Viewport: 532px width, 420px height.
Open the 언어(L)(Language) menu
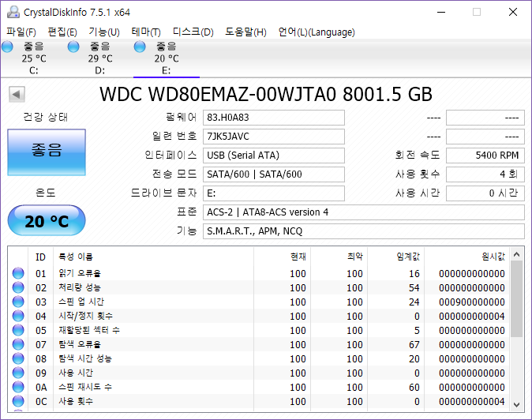pos(317,32)
